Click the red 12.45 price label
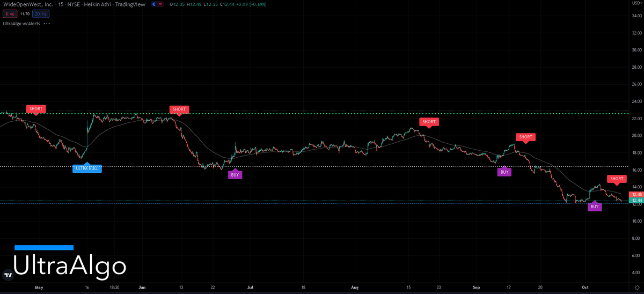 click(x=636, y=194)
